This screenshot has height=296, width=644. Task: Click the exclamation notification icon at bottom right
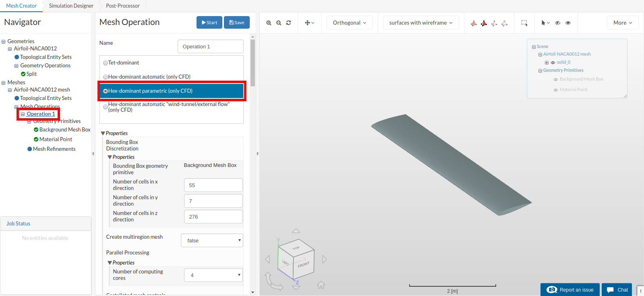(x=640, y=290)
